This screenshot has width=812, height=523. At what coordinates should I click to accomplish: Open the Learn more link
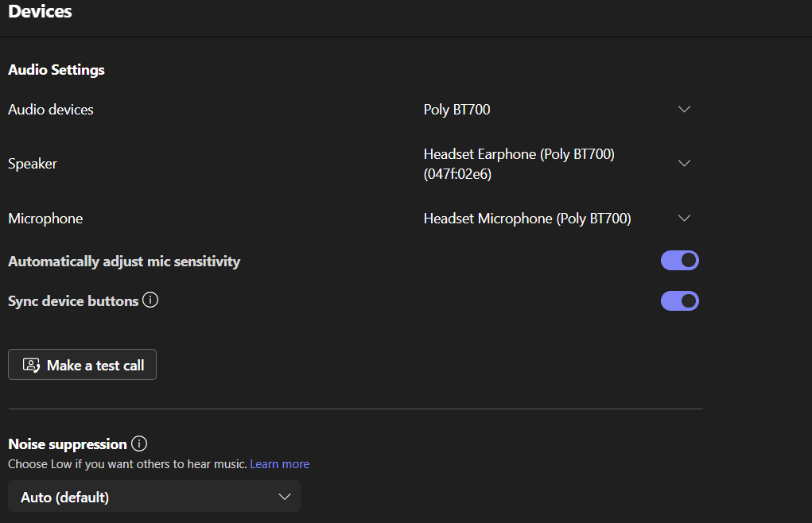pos(279,464)
